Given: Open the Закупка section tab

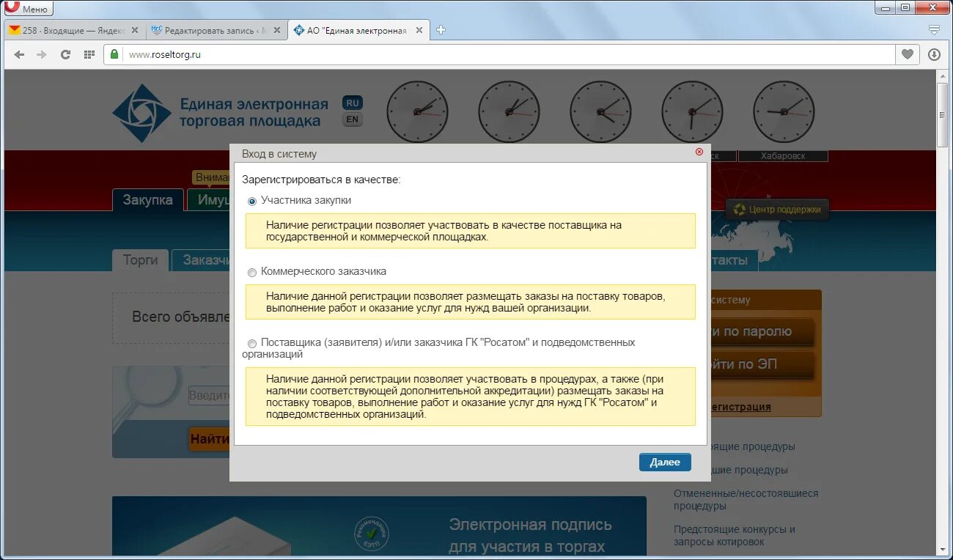Looking at the screenshot, I should point(147,200).
